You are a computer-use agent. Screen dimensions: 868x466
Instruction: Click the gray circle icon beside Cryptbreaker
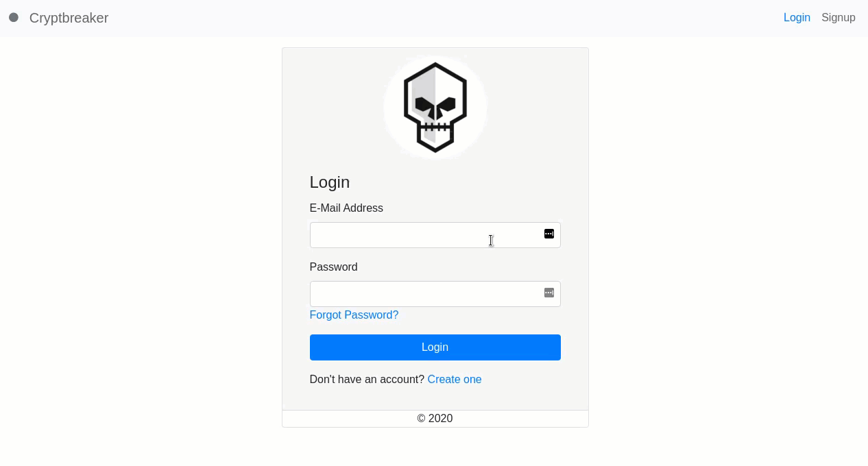coord(14,18)
